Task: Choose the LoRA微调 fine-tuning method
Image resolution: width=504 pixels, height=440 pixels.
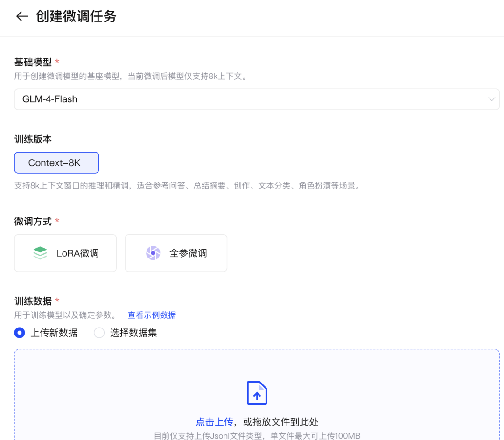Action: [x=65, y=253]
